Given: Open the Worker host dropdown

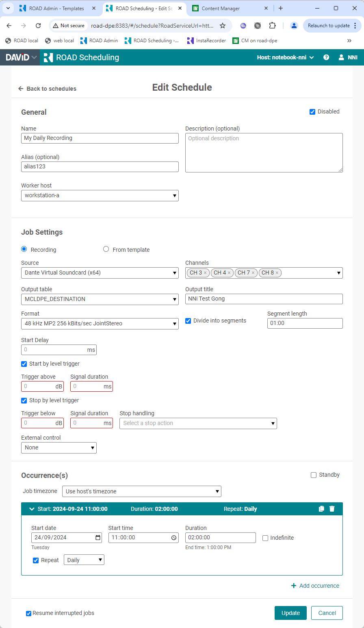Looking at the screenshot, I should coord(100,196).
